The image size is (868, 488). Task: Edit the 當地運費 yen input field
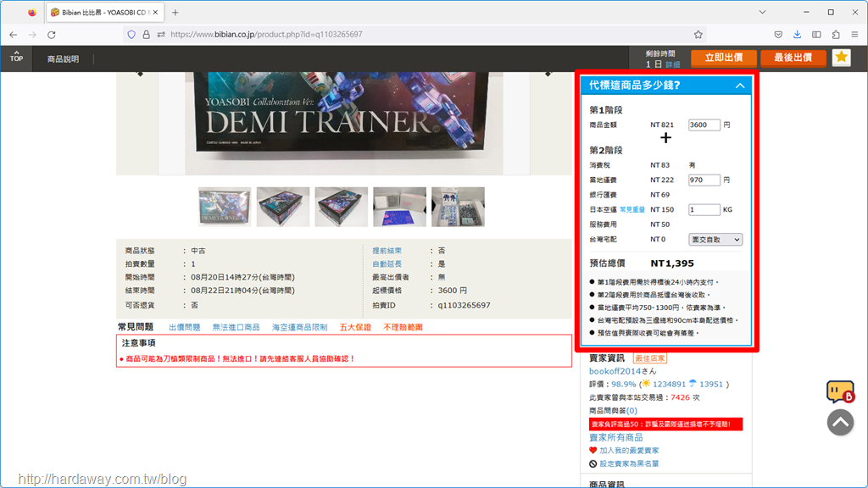(704, 180)
